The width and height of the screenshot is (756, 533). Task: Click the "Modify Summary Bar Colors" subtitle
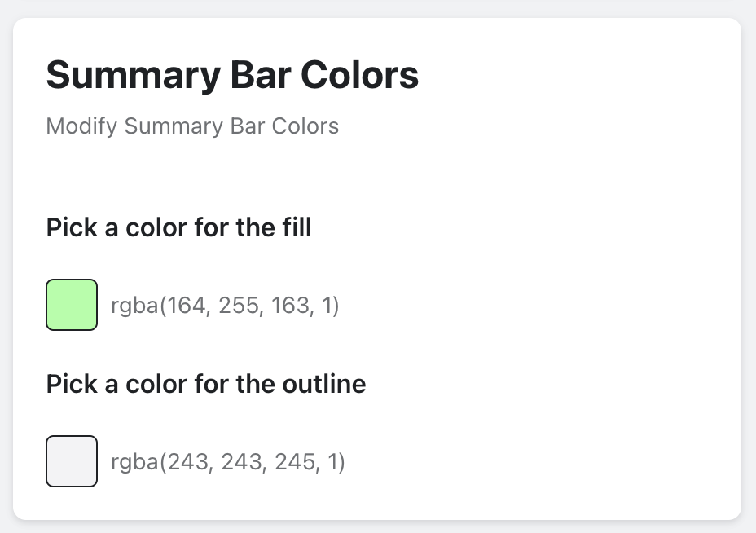point(192,126)
